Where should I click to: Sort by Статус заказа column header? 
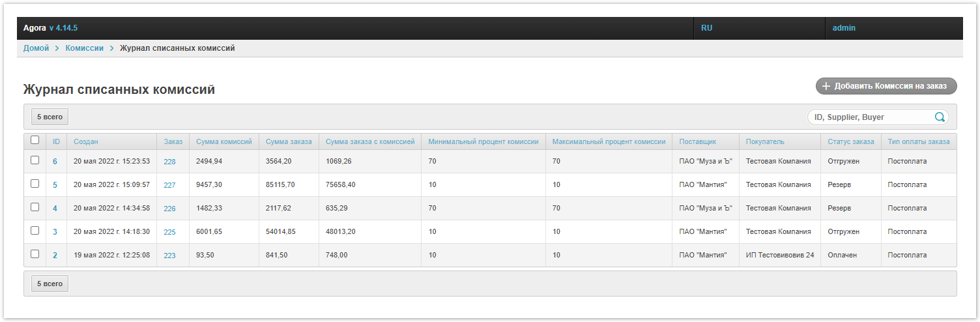point(850,141)
